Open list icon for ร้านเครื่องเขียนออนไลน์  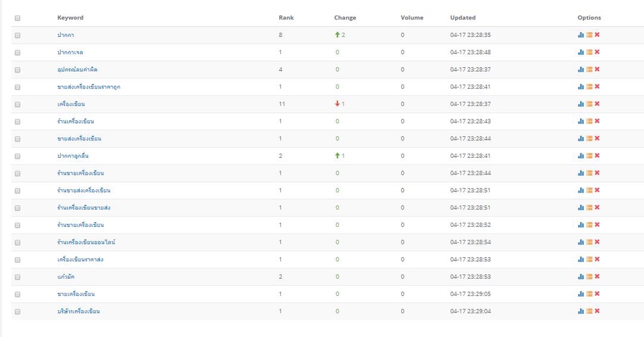click(590, 242)
